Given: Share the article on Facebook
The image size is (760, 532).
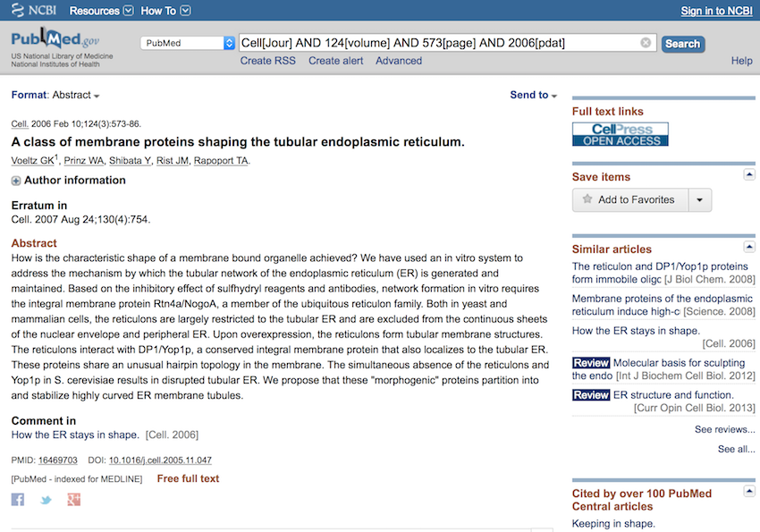Looking at the screenshot, I should point(18,500).
